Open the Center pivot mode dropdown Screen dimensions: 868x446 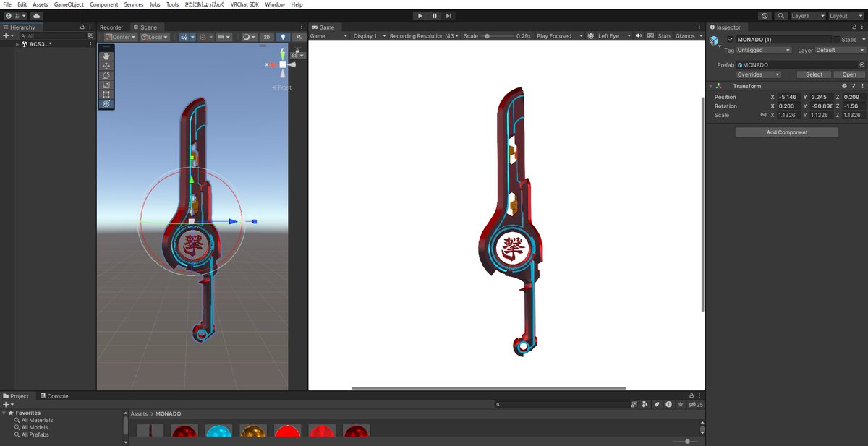121,37
